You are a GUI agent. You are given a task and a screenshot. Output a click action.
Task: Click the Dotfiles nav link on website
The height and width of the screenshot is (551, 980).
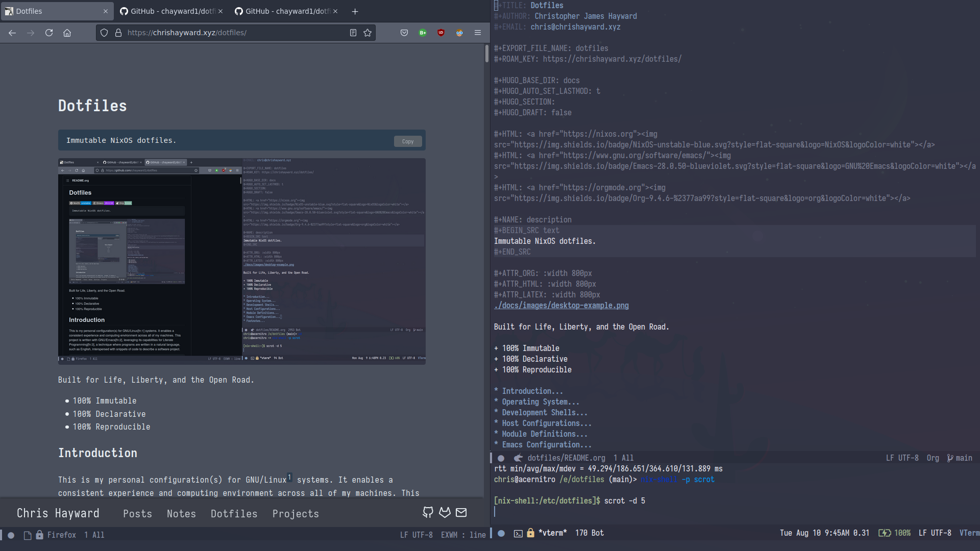pyautogui.click(x=234, y=513)
